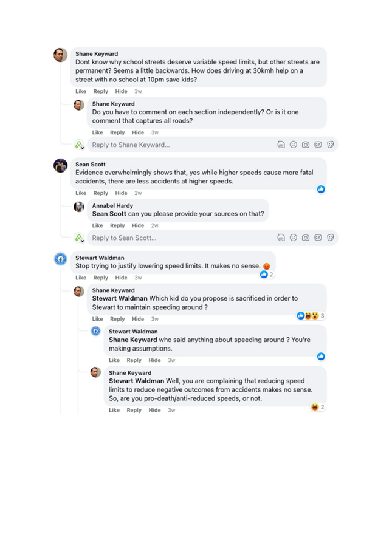
Task: Like Annabel Hardy's reply asking for sources
Action: point(98,225)
